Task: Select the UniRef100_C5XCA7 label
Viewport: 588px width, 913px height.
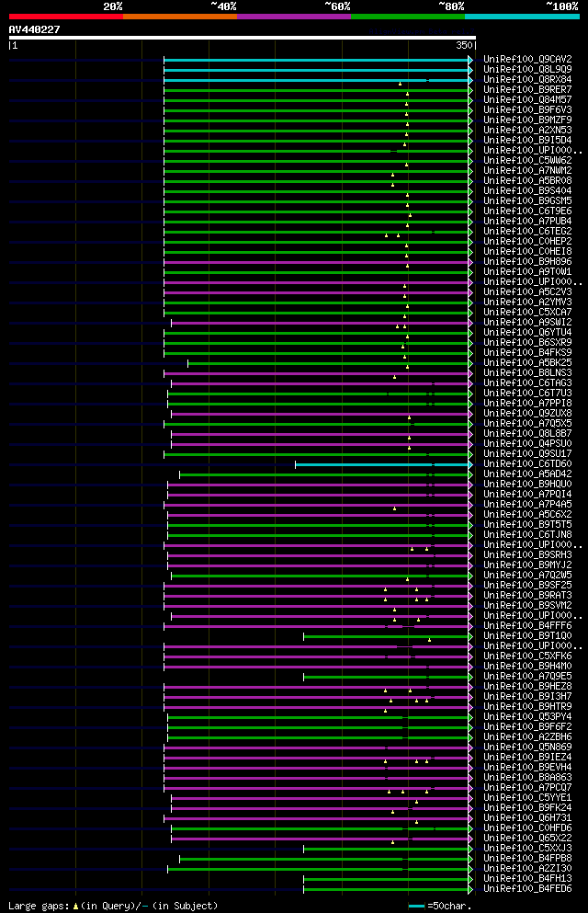Action: pyautogui.click(x=527, y=312)
